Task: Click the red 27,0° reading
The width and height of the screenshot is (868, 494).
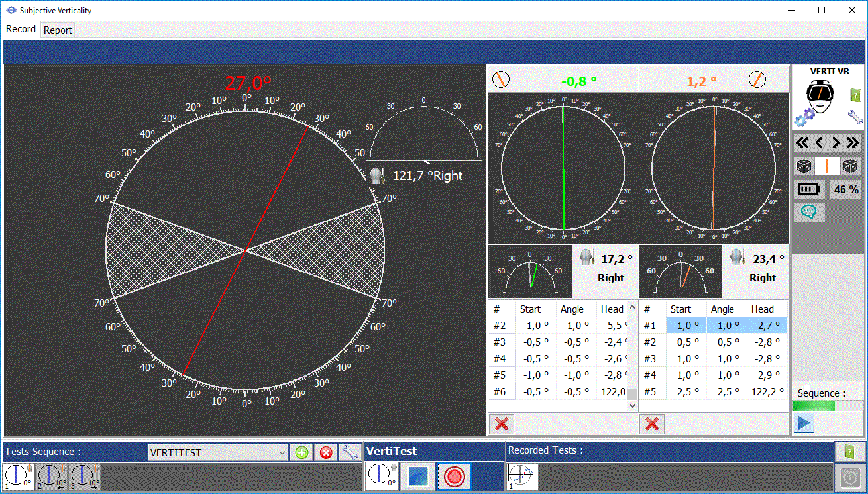Action: coord(248,83)
